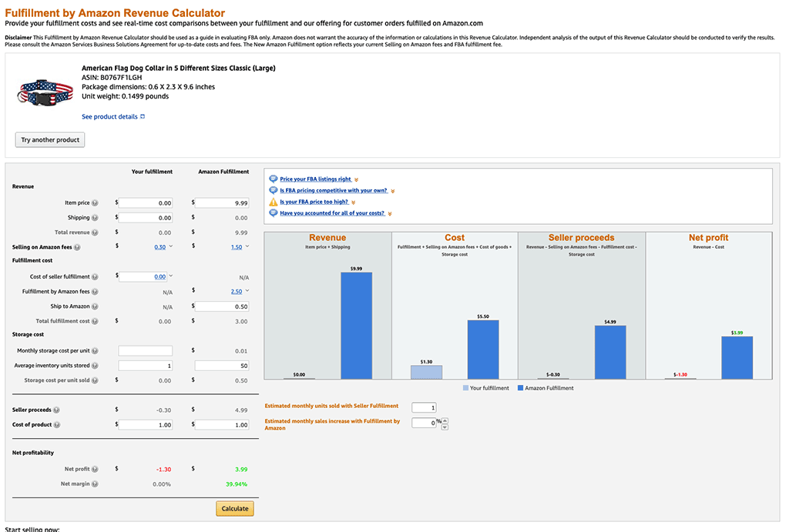Expand the Price your FBA listings right tip arrow
The height and width of the screenshot is (532, 789).
pyautogui.click(x=356, y=179)
